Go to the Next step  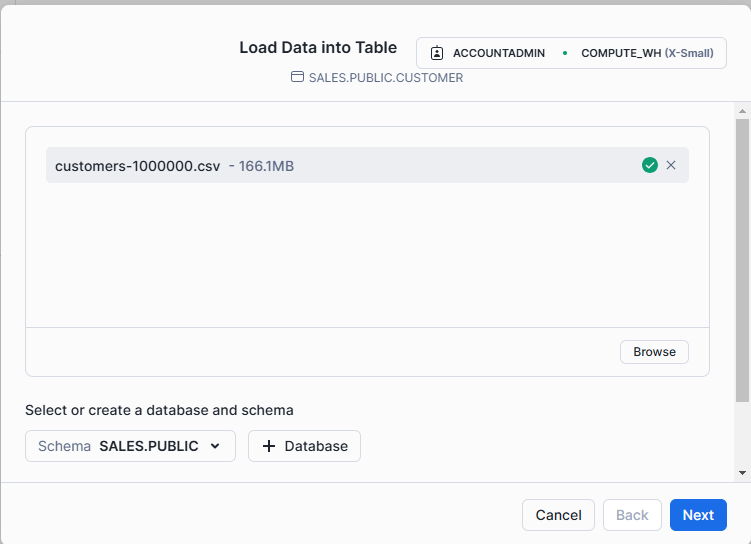coord(698,515)
